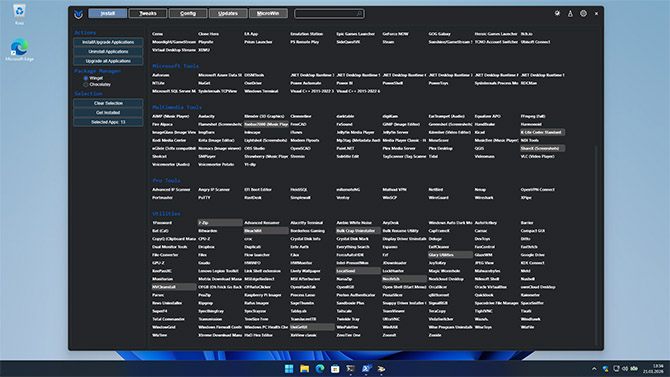Select the Winget package manager
Viewport: 670px width, 377px height.
pyautogui.click(x=94, y=78)
